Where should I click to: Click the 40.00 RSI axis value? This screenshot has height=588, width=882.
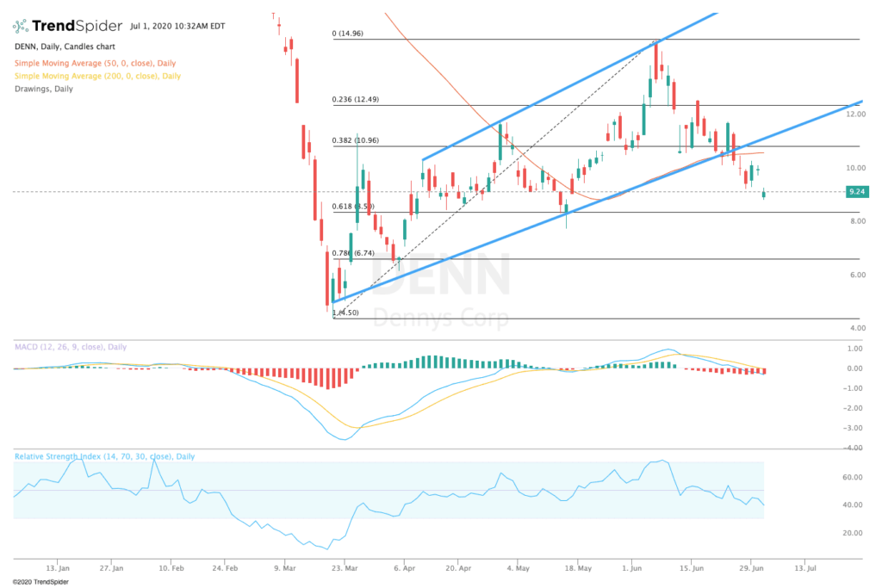point(853,504)
